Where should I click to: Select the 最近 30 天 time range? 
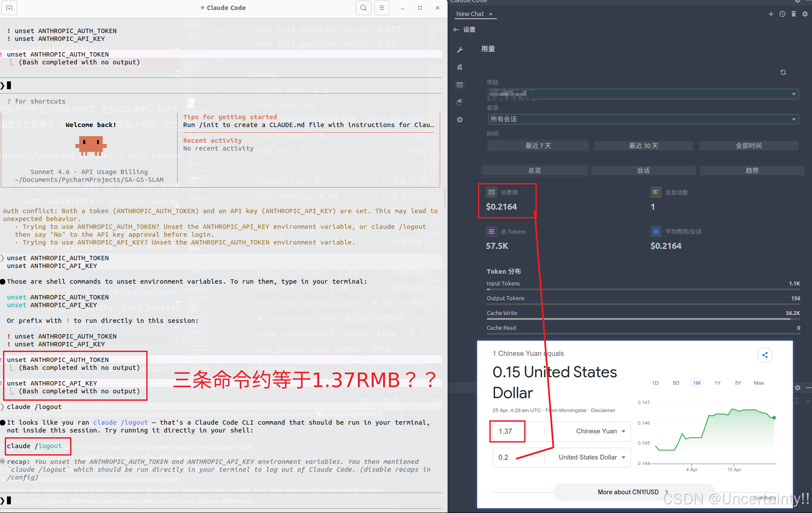pyautogui.click(x=644, y=146)
